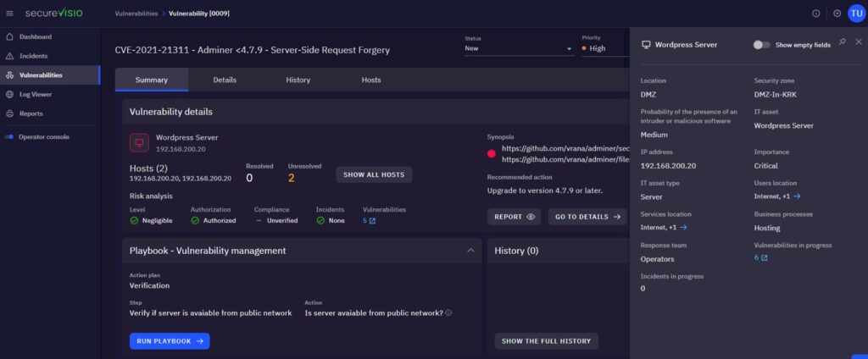Viewport: 868px width, 359px height.
Task: Click the info icon in top bar
Action: (816, 14)
